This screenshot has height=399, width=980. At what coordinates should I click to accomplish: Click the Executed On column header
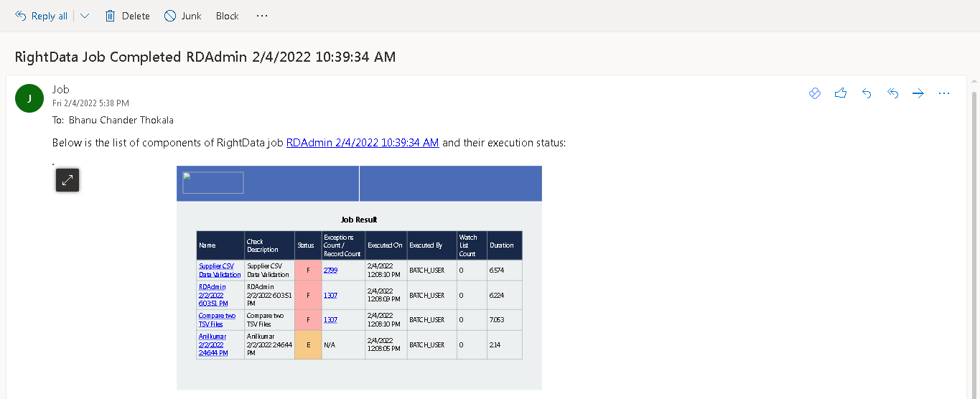click(386, 245)
